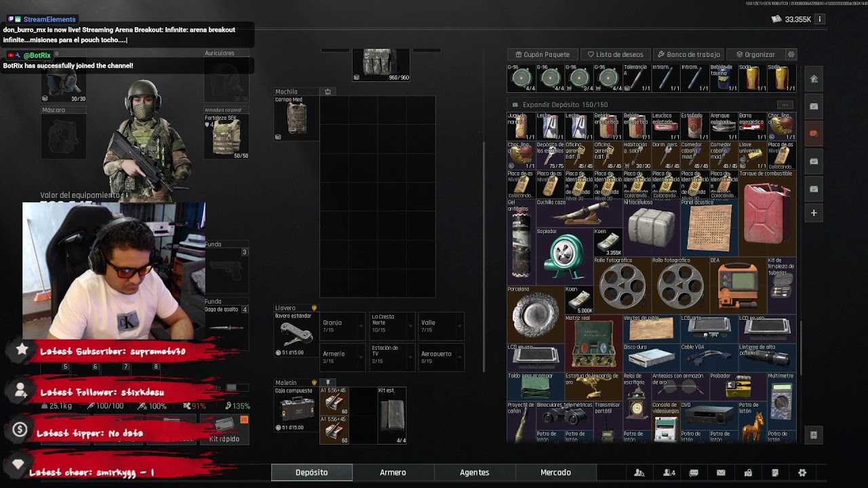Open the shop bag icon in bottom bar
This screenshot has width=868, height=488.
(x=748, y=472)
